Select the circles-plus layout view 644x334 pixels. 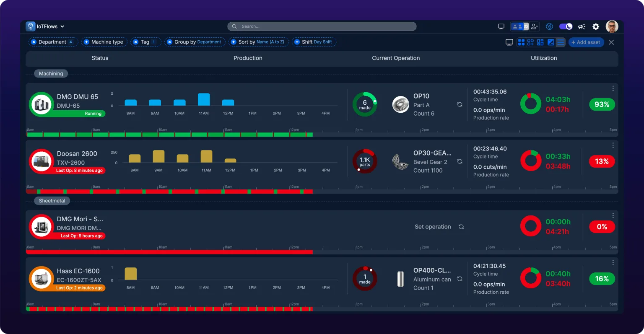530,42
